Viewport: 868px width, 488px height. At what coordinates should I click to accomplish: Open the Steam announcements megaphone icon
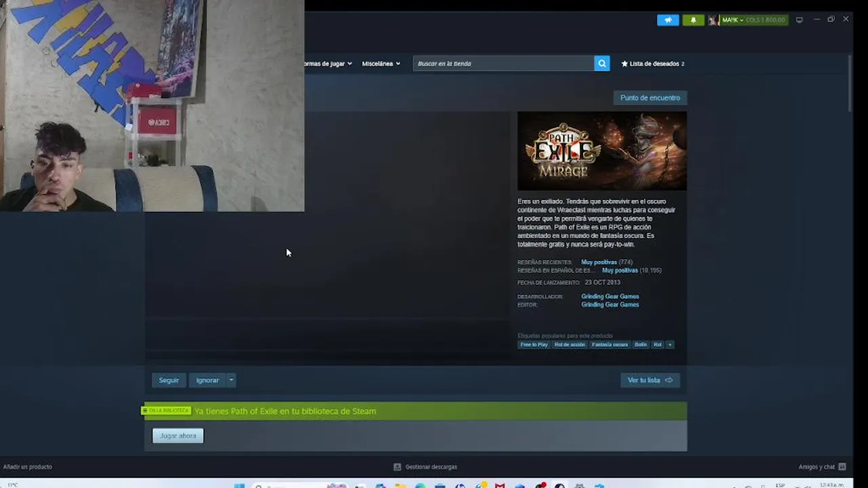(x=668, y=20)
